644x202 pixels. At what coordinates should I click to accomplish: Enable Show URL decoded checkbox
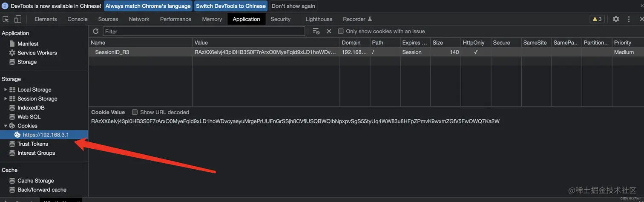point(135,112)
